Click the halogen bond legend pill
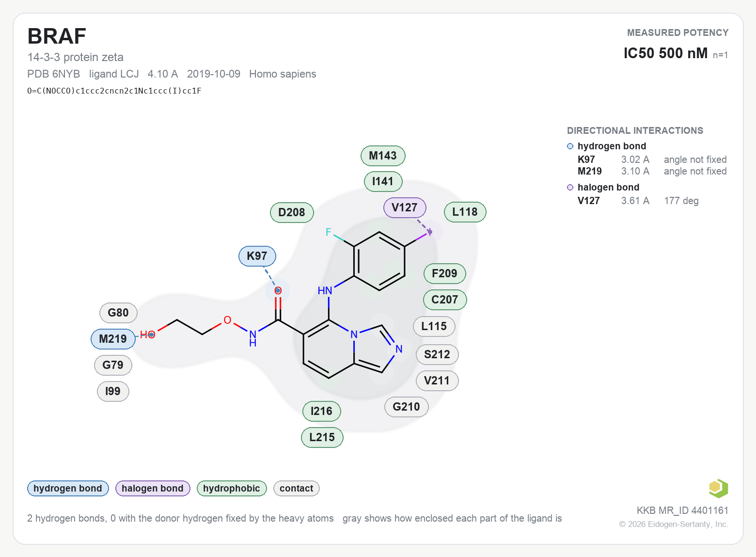 click(153, 488)
